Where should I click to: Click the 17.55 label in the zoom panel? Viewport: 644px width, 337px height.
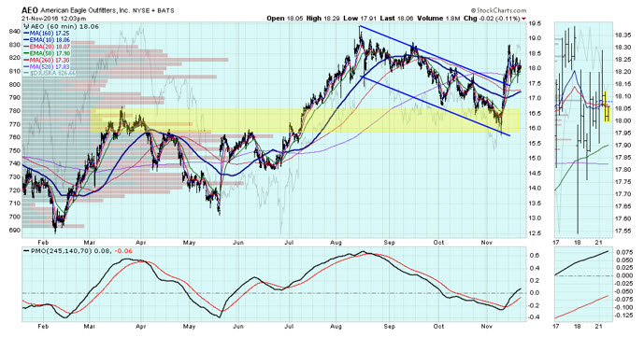click(x=623, y=231)
